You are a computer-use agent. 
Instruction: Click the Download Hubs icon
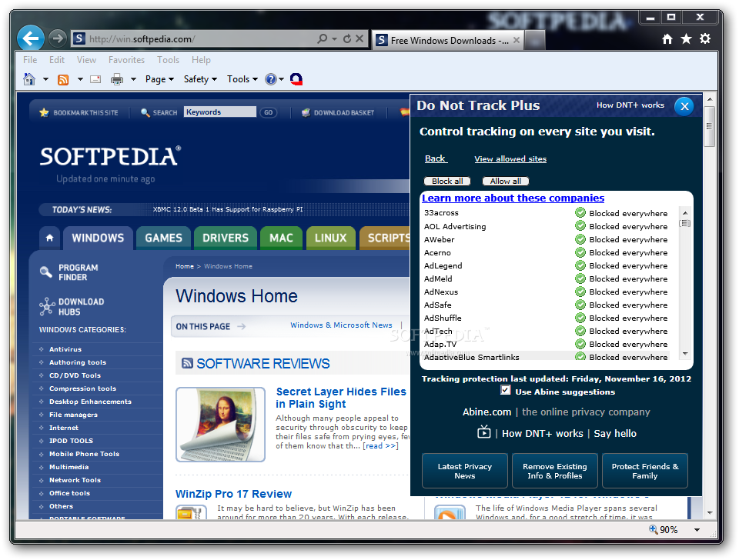pos(47,306)
